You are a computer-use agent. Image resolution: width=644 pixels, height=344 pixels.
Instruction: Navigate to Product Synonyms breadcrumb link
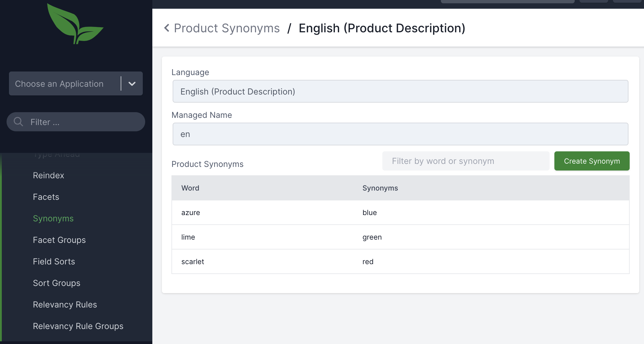pyautogui.click(x=226, y=28)
